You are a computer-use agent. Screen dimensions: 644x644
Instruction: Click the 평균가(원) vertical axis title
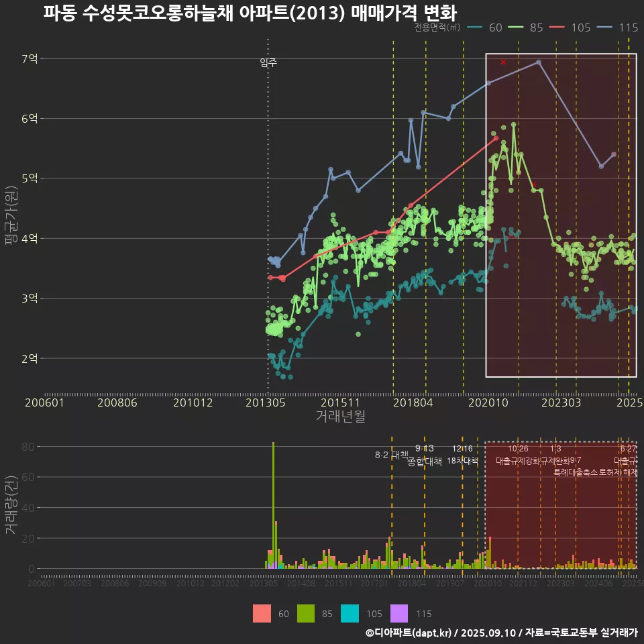point(11,215)
